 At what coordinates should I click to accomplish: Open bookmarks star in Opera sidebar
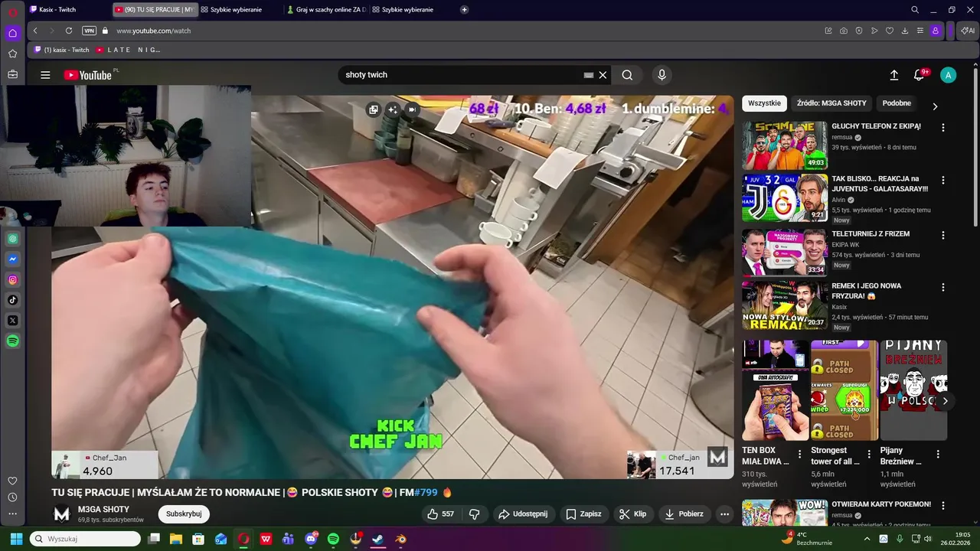(12, 54)
